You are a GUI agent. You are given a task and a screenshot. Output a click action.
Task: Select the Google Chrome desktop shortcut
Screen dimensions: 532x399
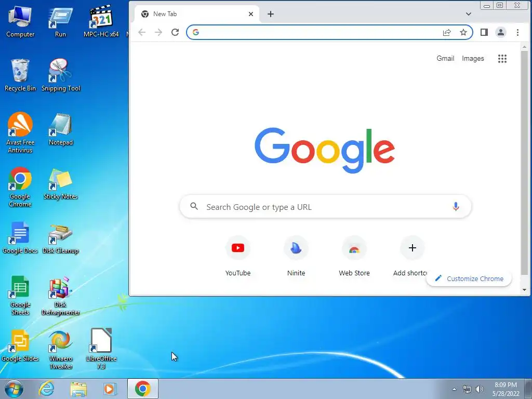pos(20,187)
